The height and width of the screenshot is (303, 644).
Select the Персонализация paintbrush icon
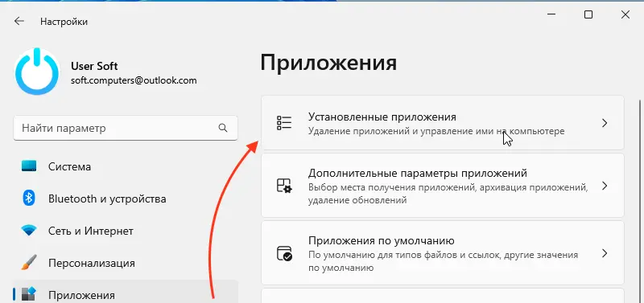tap(29, 262)
